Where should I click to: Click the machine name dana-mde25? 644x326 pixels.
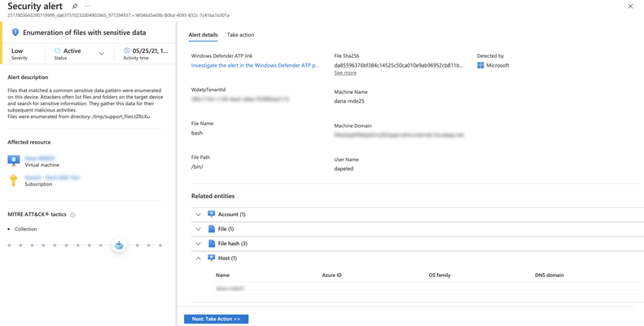(x=349, y=101)
